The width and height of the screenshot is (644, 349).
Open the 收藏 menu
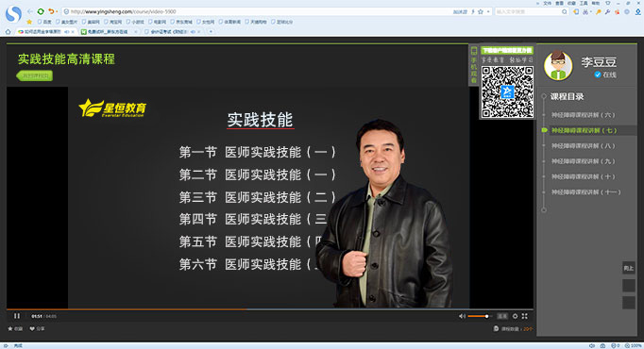(x=571, y=3)
